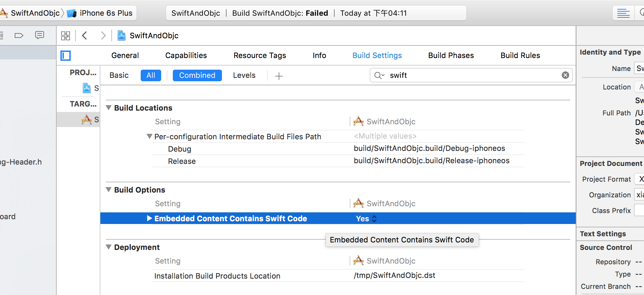Viewport: 644px width, 295px height.
Task: Go back with the left chevron
Action: click(85, 36)
